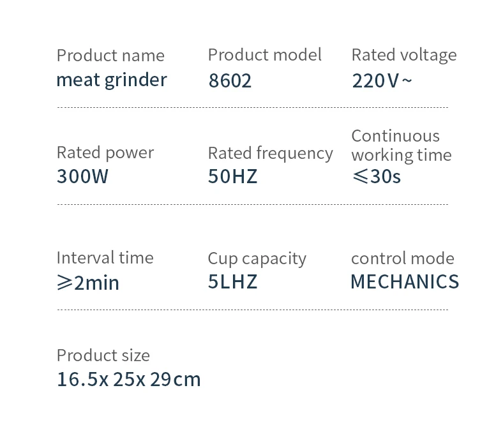Select the ≥2min interval value
The width and height of the screenshot is (503, 448).
(x=88, y=282)
